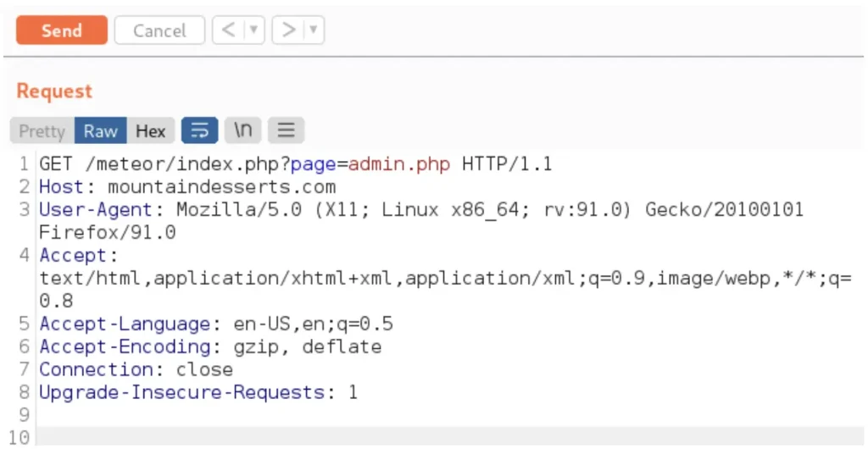Open the back history dropdown arrow
Image resolution: width=868 pixels, height=449 pixels.
click(x=253, y=31)
